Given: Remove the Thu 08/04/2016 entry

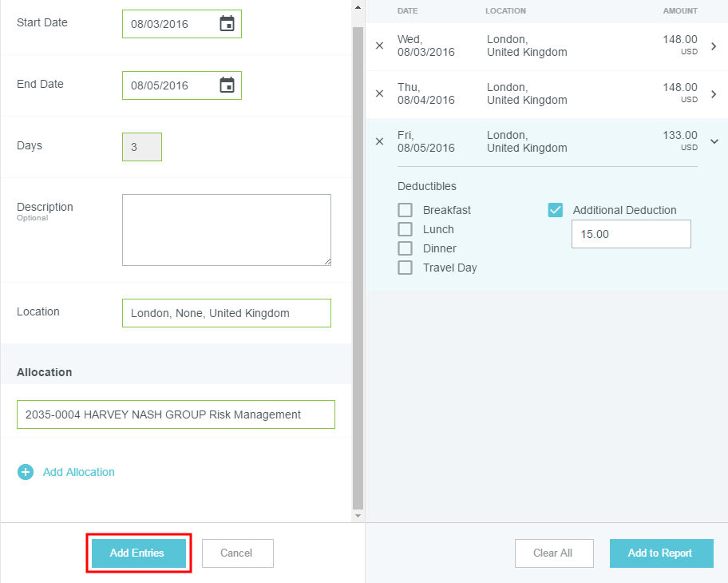Looking at the screenshot, I should click(x=379, y=93).
